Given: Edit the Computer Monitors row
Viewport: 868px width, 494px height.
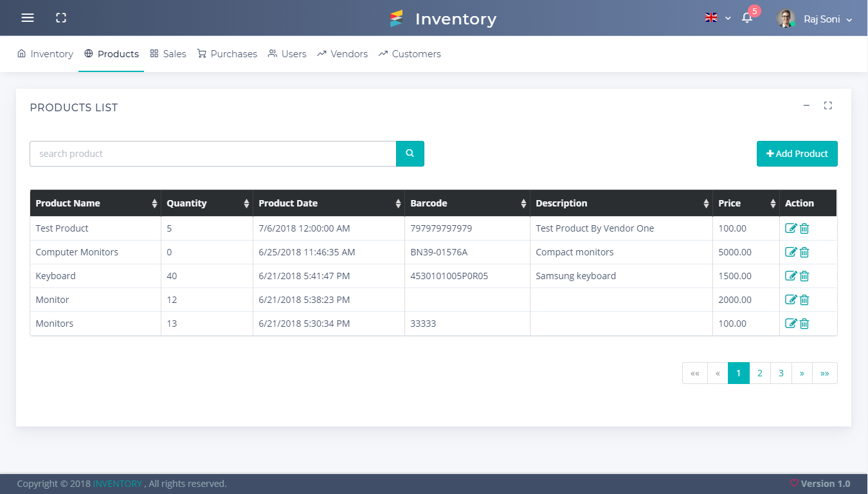Looking at the screenshot, I should coord(791,252).
